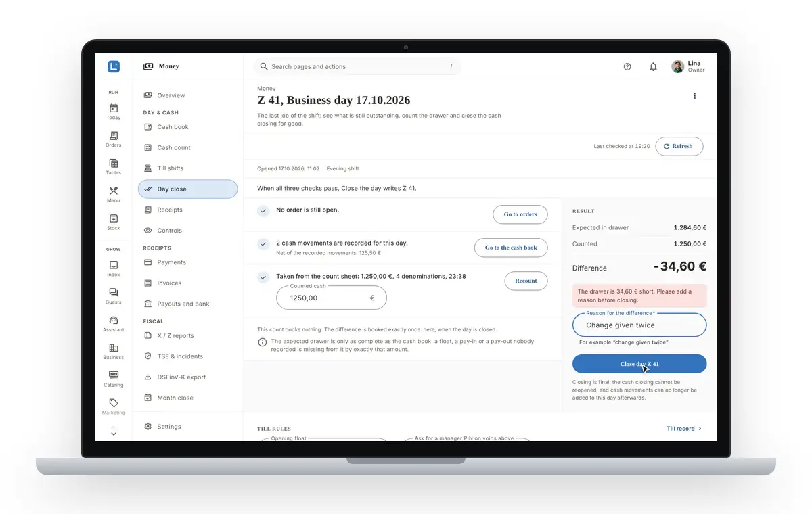Open Settings in the Money sidebar
Viewport: 812px width, 514px height.
point(188,427)
